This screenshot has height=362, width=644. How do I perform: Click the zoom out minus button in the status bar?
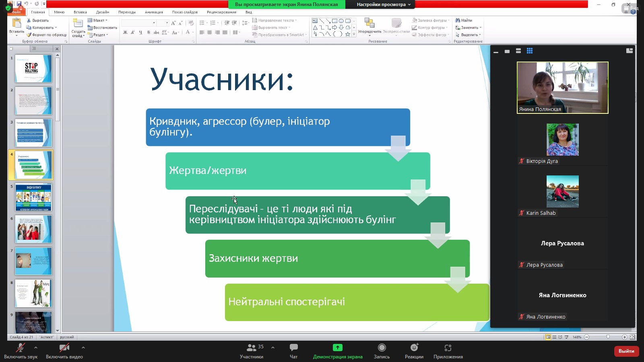(x=586, y=337)
